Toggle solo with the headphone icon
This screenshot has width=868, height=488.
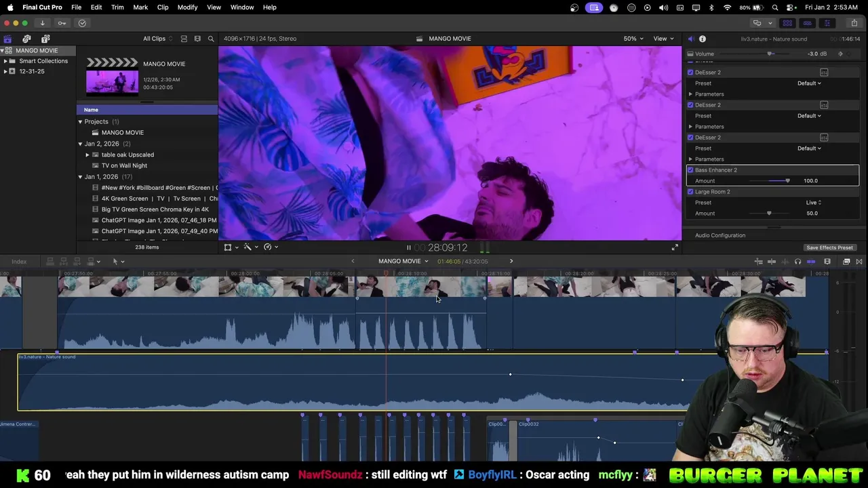click(x=797, y=262)
